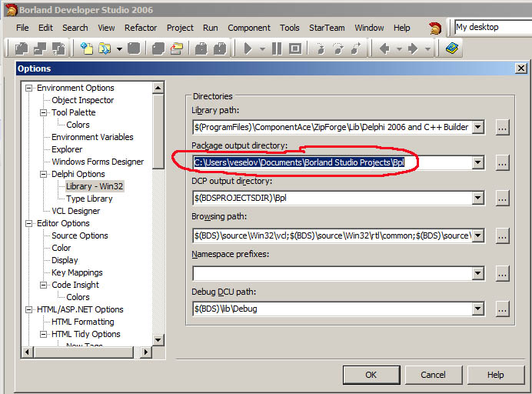Select Key Mappings tree item

click(x=77, y=272)
